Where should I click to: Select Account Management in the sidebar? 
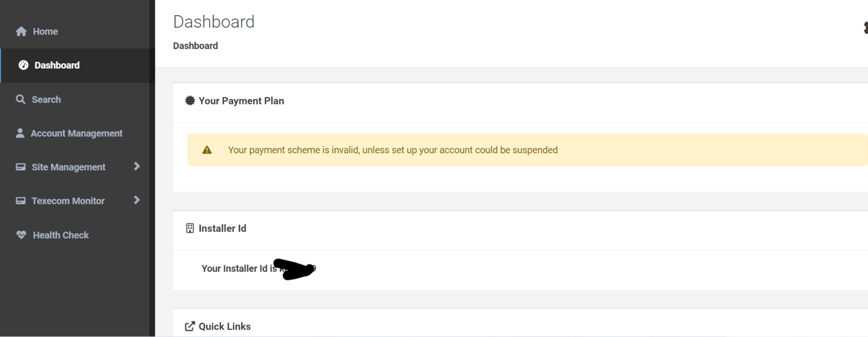point(76,133)
